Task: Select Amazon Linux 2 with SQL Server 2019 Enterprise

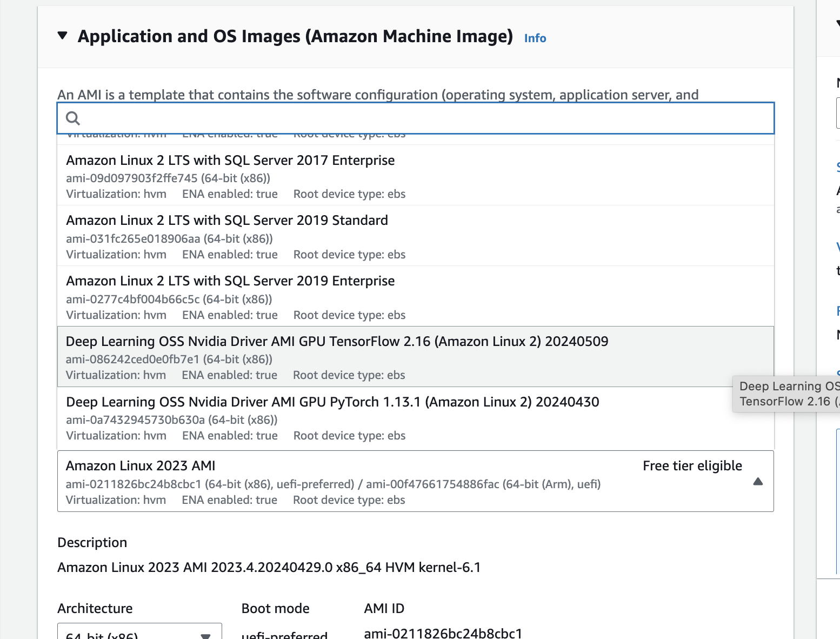Action: click(x=416, y=296)
